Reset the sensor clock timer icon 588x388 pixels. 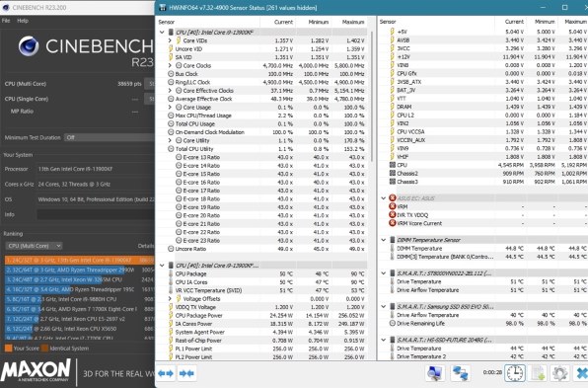(515, 373)
